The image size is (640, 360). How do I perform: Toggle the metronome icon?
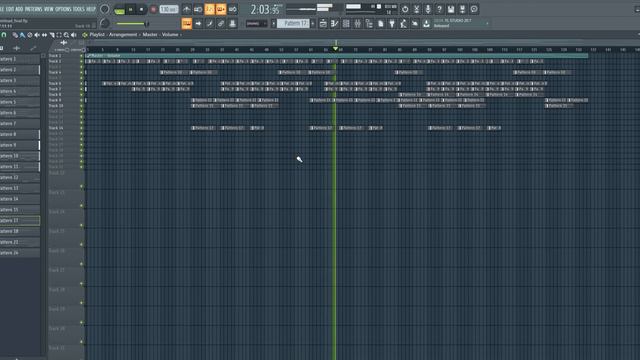coord(187,9)
